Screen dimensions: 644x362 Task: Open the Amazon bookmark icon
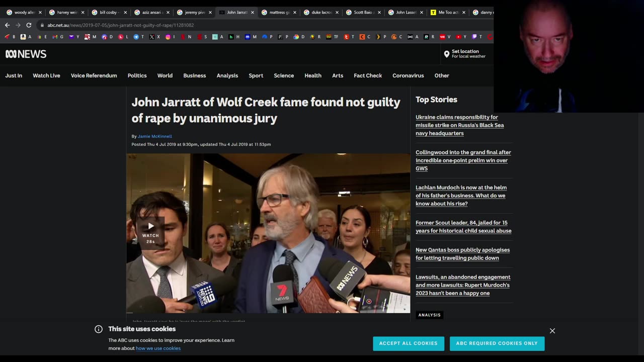(23, 37)
